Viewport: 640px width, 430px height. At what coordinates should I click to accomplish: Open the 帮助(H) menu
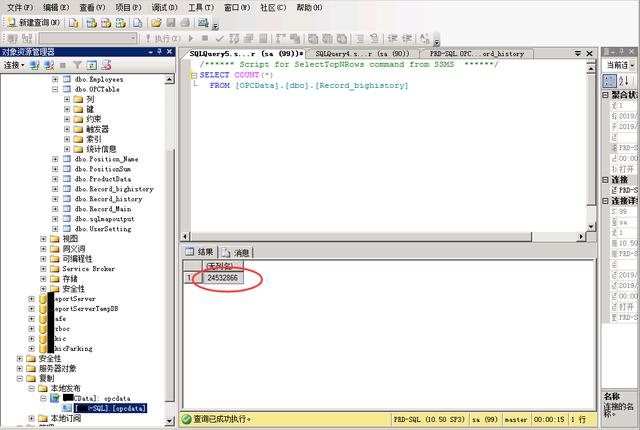pos(309,7)
